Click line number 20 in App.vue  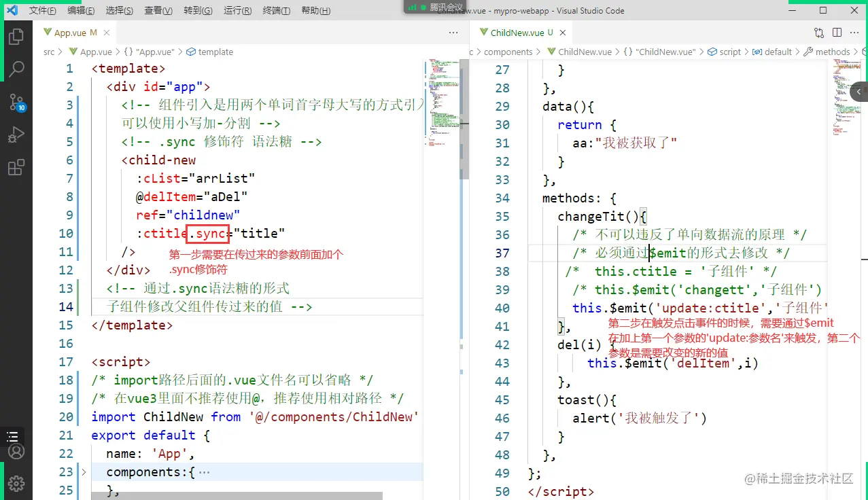pos(65,416)
